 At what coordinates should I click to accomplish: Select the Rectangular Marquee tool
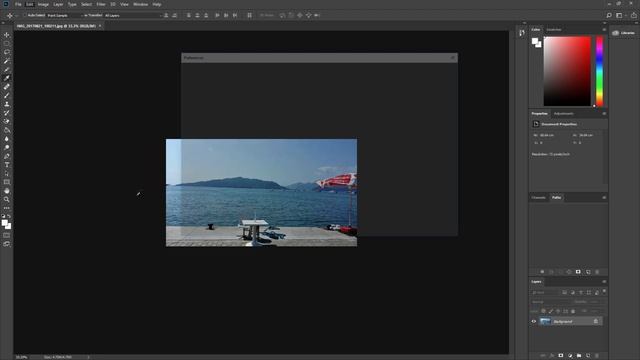click(7, 43)
